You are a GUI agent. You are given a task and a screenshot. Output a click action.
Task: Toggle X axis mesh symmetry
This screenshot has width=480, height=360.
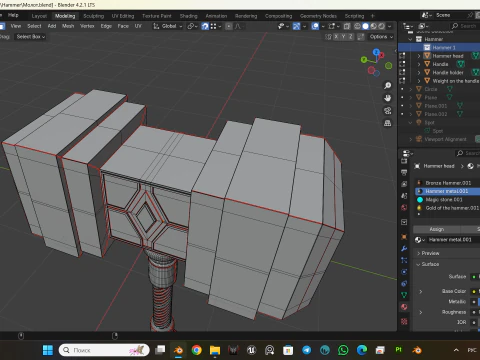click(336, 37)
